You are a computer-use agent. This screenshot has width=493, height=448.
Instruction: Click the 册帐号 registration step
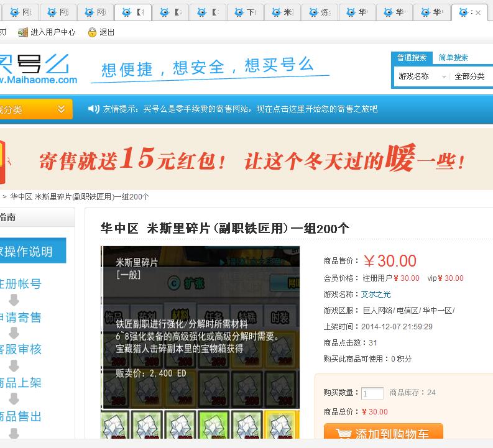(x=21, y=284)
